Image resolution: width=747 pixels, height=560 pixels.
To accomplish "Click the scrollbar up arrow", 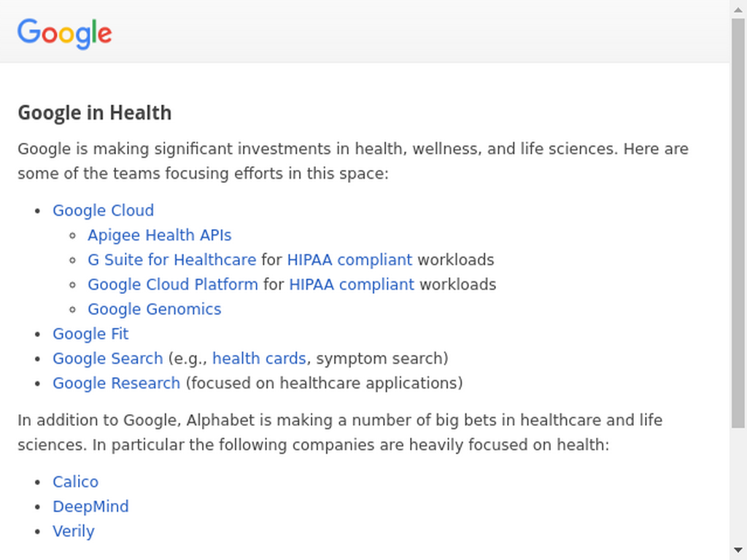I will (x=738, y=9).
